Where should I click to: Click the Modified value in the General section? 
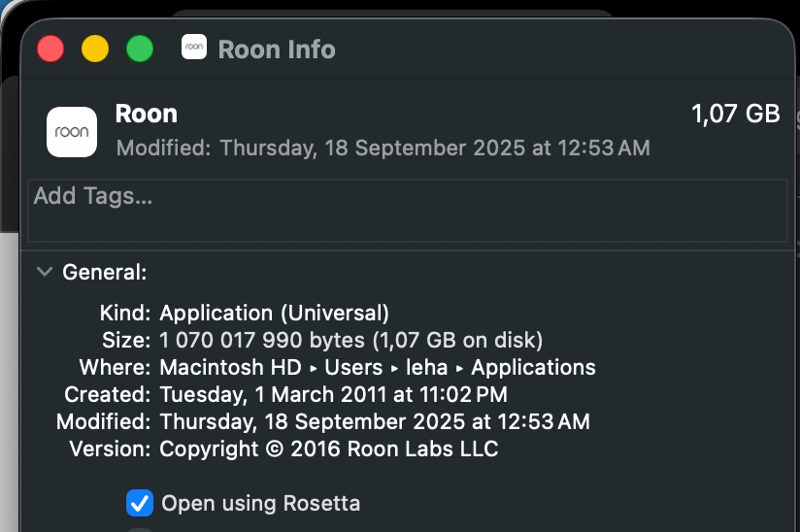pos(374,422)
